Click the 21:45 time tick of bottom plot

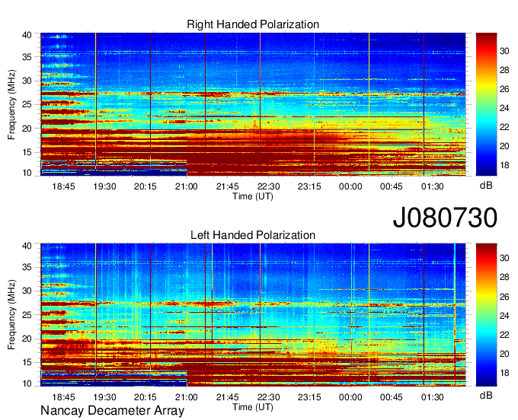pos(227,397)
